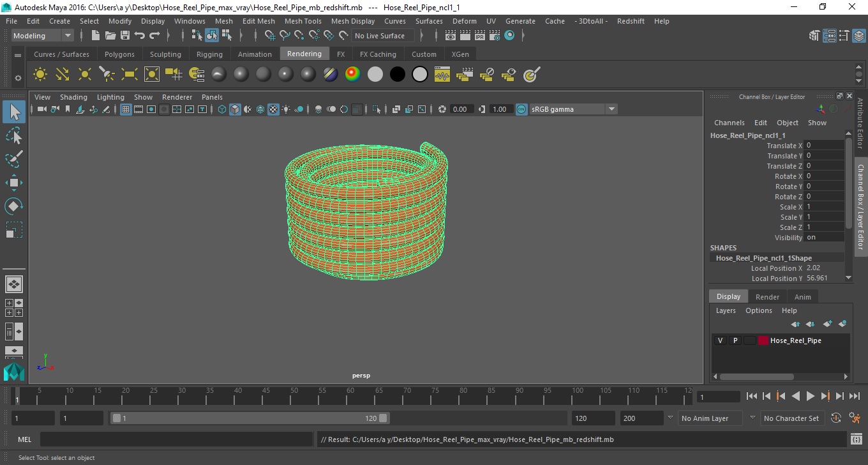Image resolution: width=868 pixels, height=465 pixels.
Task: Open a scene with the folder icon
Action: point(110,36)
